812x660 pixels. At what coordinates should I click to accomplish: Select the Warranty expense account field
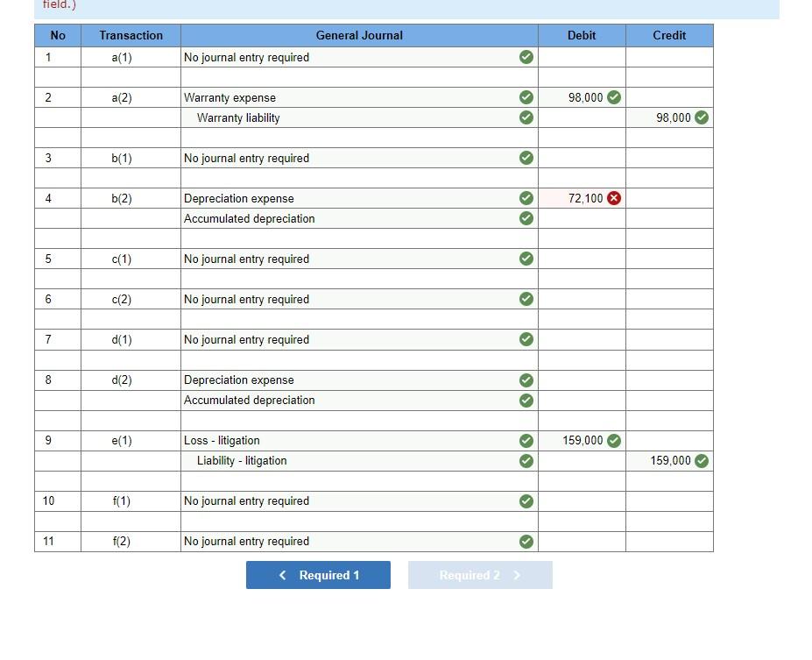click(359, 97)
